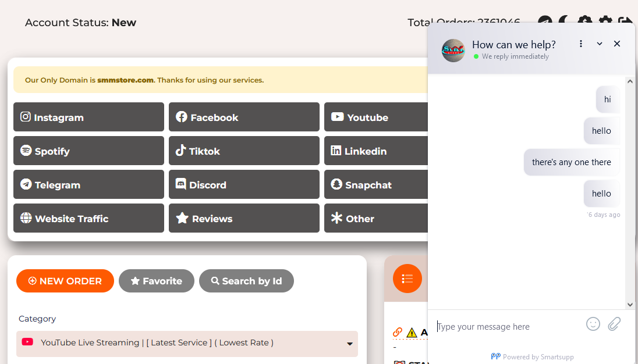Click the plus-circle icon in NEW ORDER

click(33, 281)
